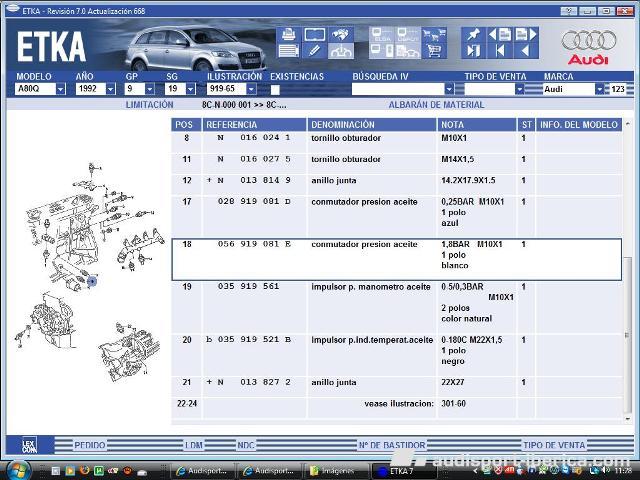The height and width of the screenshot is (480, 640).
Task: Open the Windows Start button
Action: click(18, 471)
